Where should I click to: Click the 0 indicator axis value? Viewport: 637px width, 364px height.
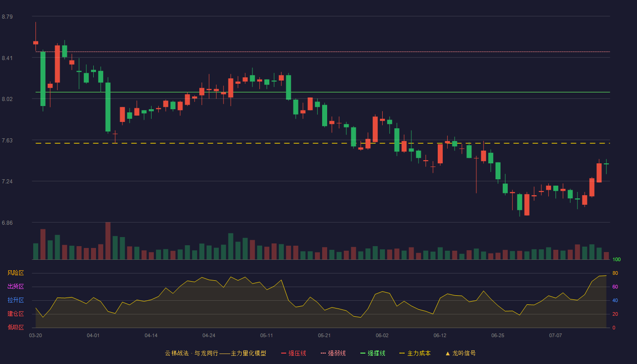(x=614, y=328)
